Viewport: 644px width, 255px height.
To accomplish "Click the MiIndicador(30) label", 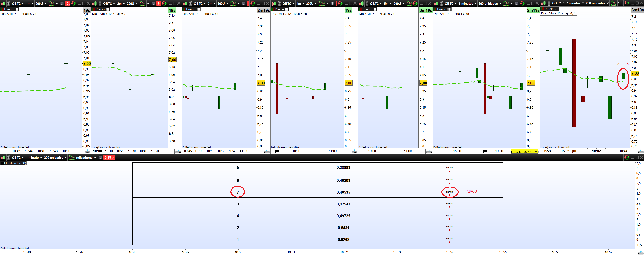I will (x=15, y=163).
